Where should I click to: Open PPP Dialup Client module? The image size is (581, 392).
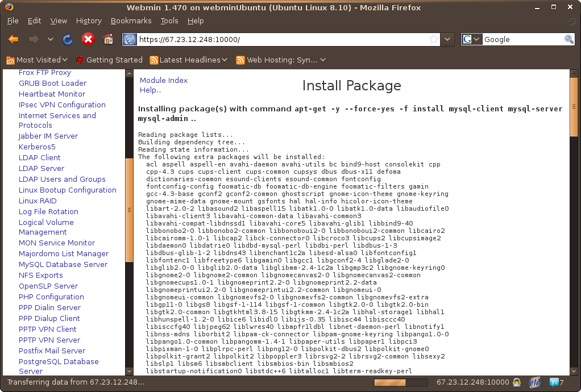(x=49, y=318)
